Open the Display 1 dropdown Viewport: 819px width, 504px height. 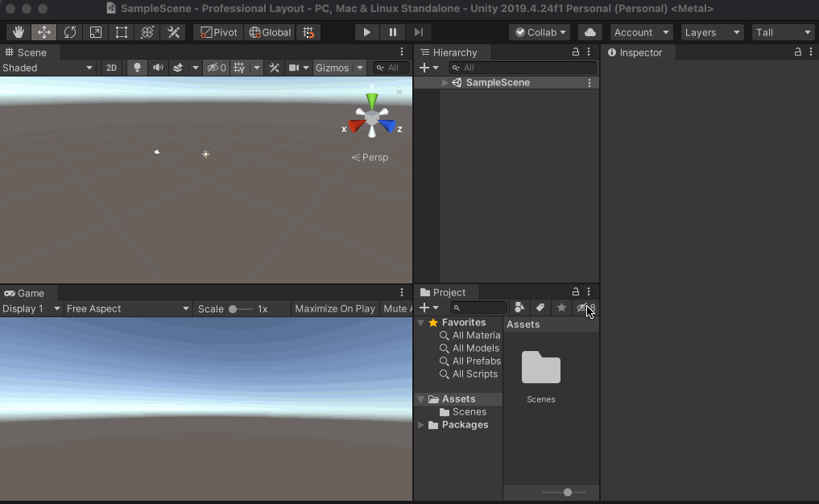(31, 308)
